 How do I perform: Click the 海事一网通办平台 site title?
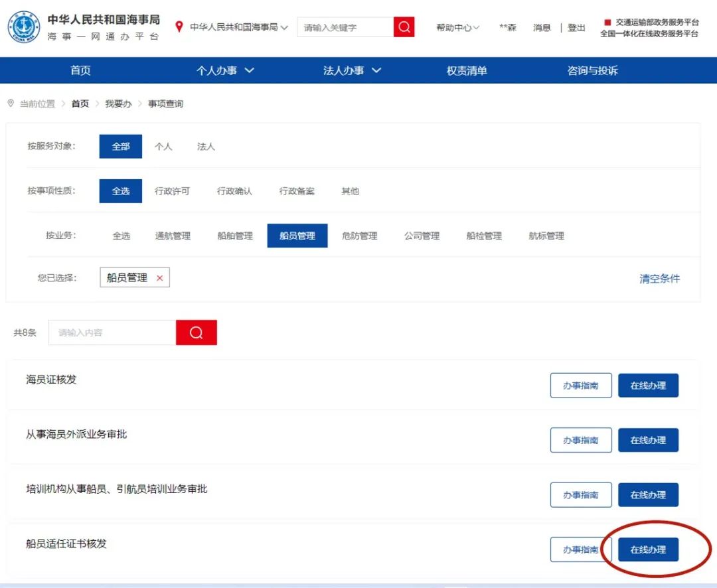pyautogui.click(x=104, y=37)
